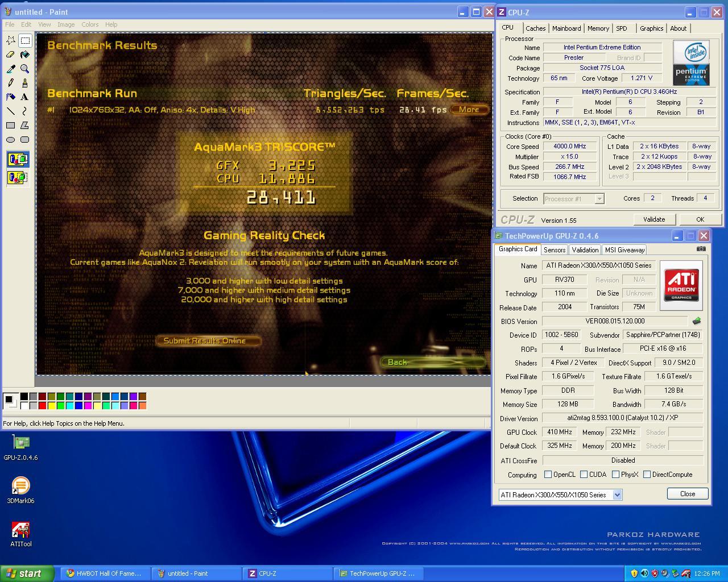Click the Start button
728x582 pixels.
tap(27, 573)
